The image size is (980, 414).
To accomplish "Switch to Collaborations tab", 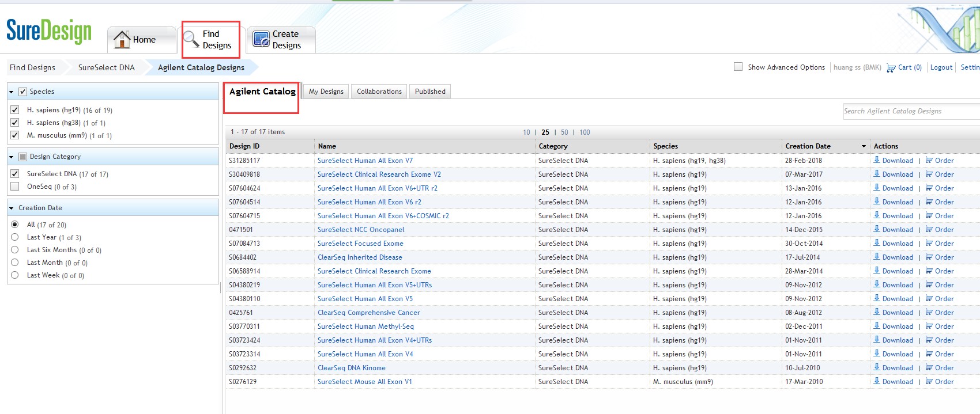I will click(x=379, y=92).
